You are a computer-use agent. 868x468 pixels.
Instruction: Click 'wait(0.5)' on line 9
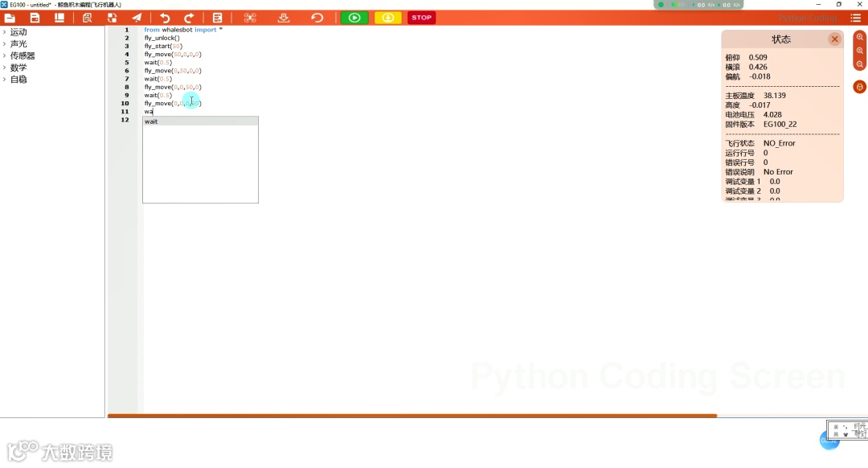[158, 95]
